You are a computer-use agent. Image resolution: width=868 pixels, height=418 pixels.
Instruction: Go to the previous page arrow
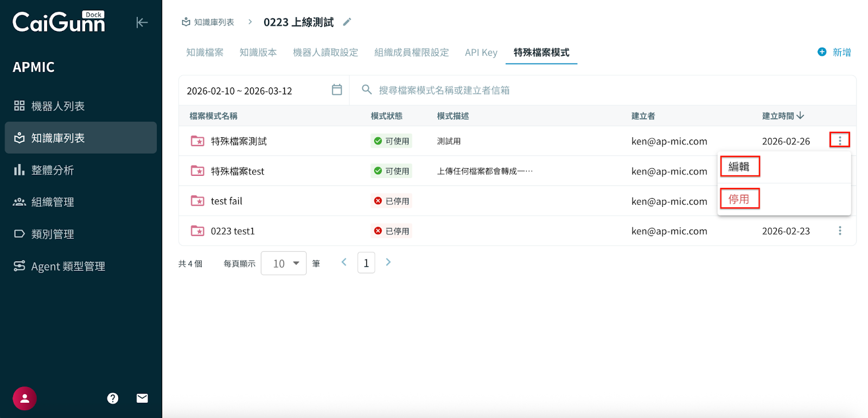pyautogui.click(x=344, y=262)
